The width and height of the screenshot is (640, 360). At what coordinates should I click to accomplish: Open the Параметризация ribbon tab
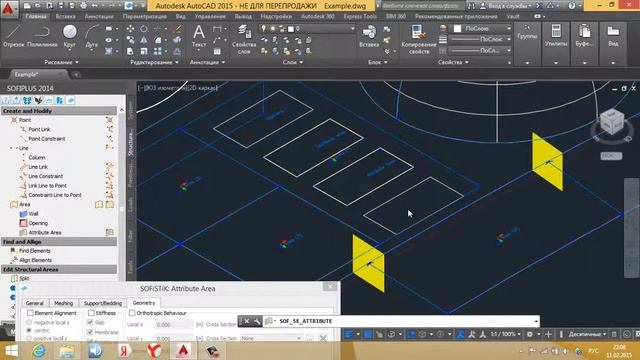[x=144, y=16]
